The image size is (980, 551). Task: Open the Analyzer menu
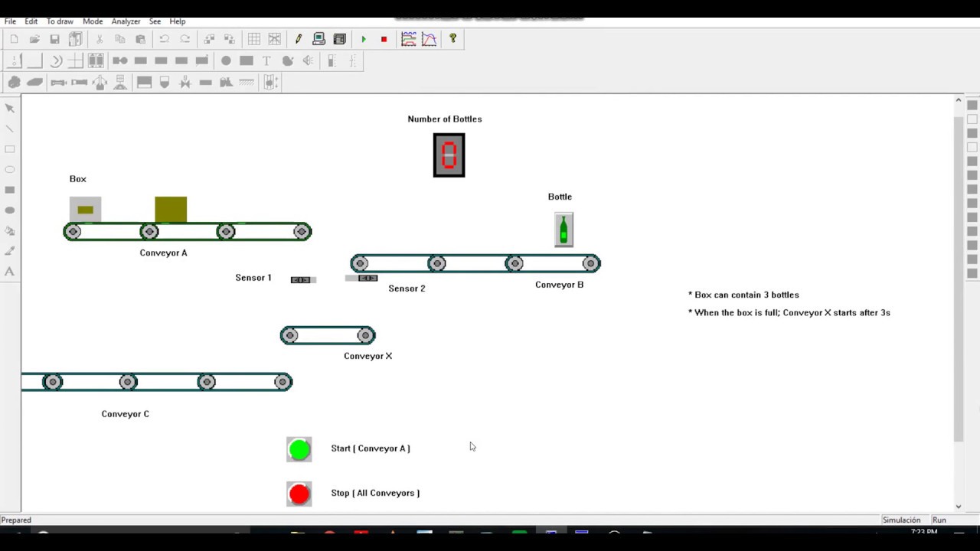click(x=126, y=21)
